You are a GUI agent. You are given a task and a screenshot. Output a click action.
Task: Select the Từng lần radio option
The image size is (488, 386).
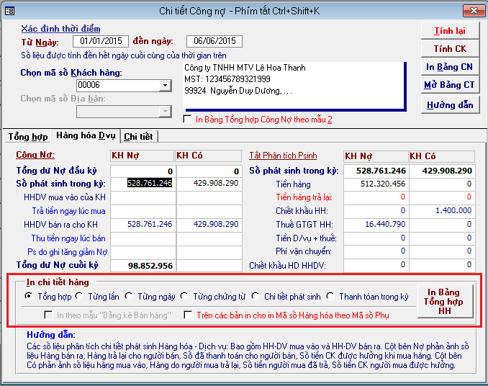click(79, 296)
